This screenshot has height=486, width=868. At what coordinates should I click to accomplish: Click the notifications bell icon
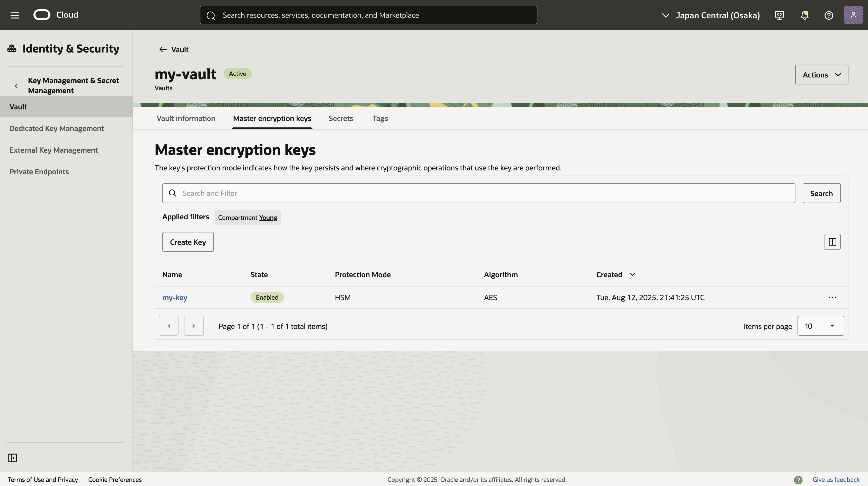point(804,15)
